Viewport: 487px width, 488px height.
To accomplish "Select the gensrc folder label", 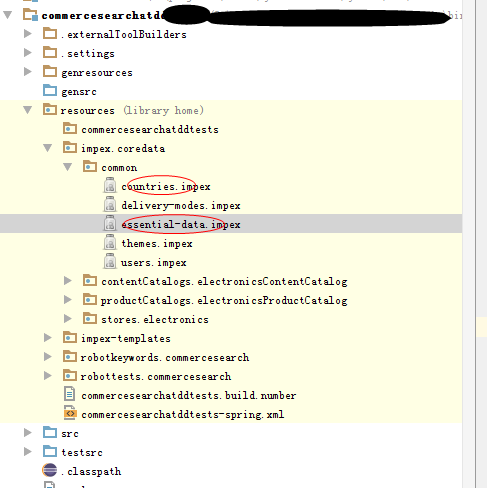I will coord(79,91).
